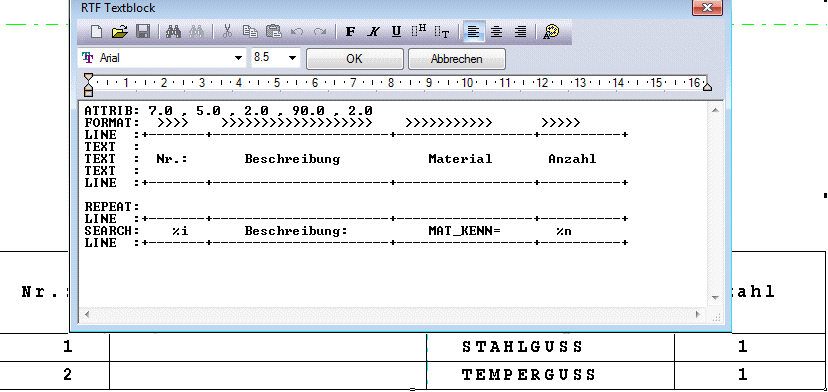Image resolution: width=828 pixels, height=392 pixels.
Task: Select right text alignment
Action: coord(520,32)
